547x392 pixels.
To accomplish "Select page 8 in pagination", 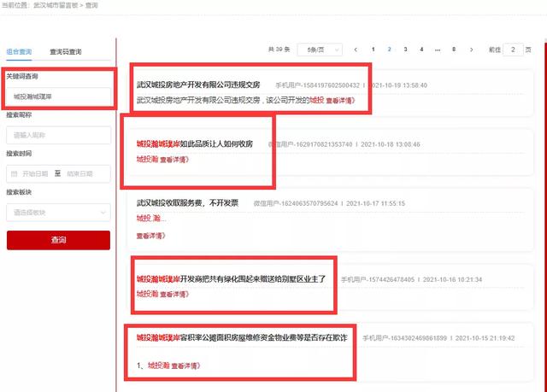I will [454, 50].
